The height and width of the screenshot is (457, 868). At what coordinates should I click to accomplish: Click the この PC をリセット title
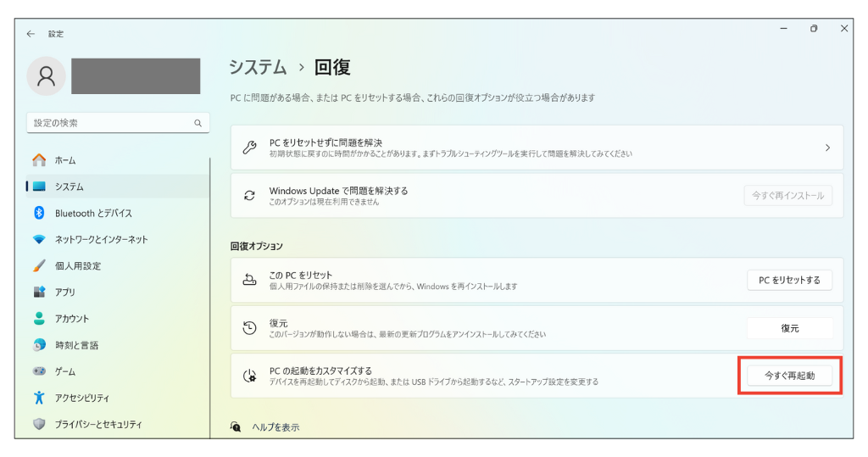pos(301,275)
